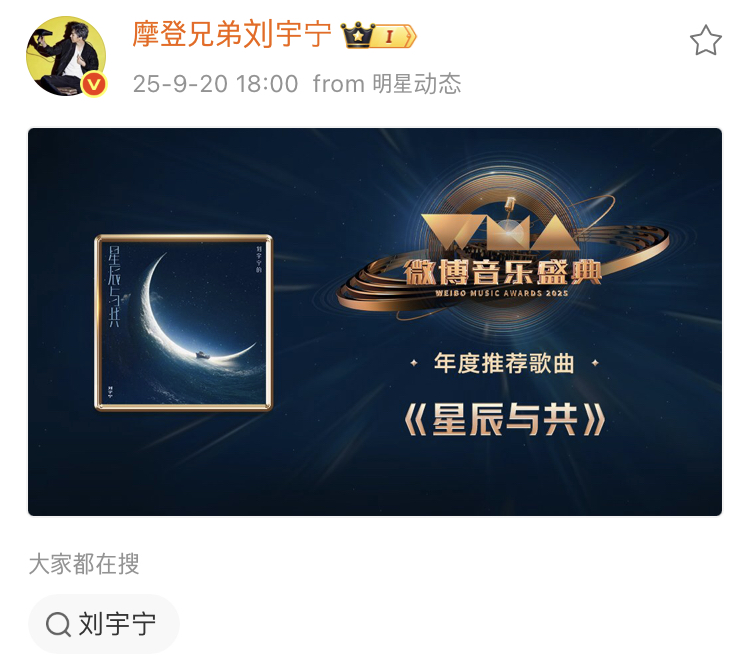Tap the microphone atop the WMA logo
The height and width of the screenshot is (662, 750).
[510, 206]
